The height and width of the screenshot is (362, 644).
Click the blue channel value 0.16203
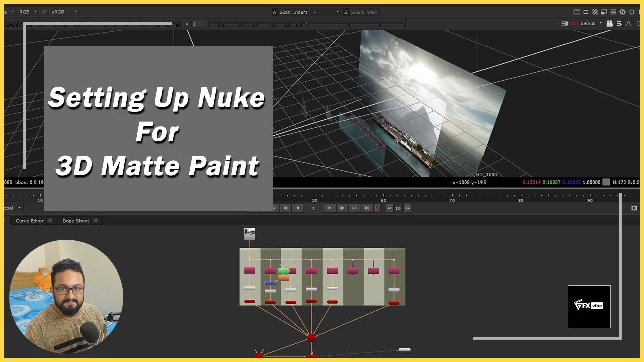pos(572,182)
